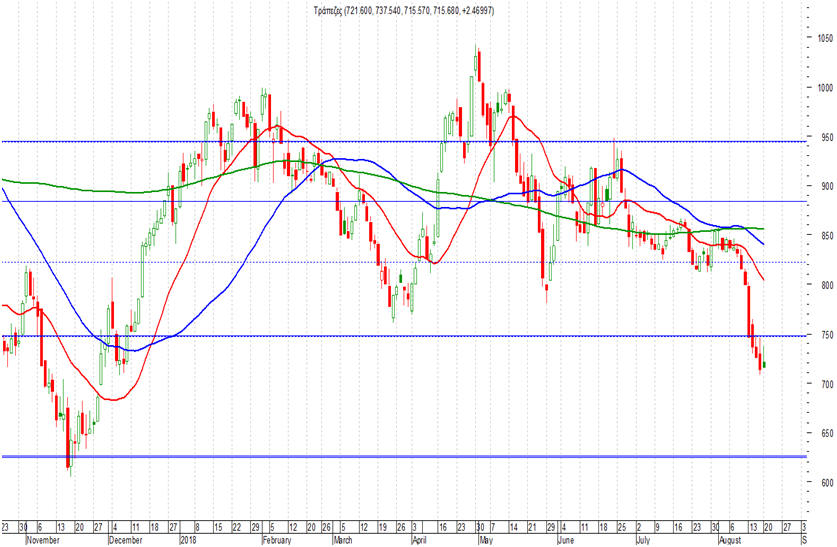
Task: Click the 900 price axis label
Action: [825, 186]
